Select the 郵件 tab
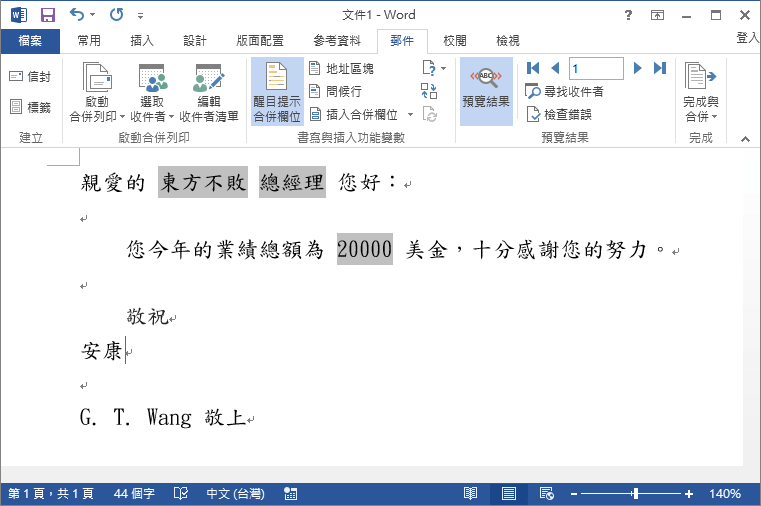 (x=402, y=41)
